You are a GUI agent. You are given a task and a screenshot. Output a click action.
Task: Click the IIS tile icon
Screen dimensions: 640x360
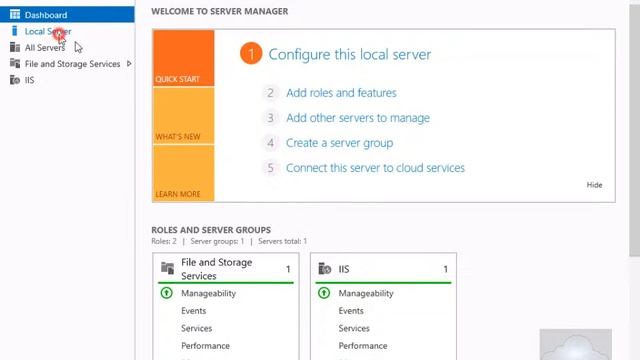[x=324, y=269]
